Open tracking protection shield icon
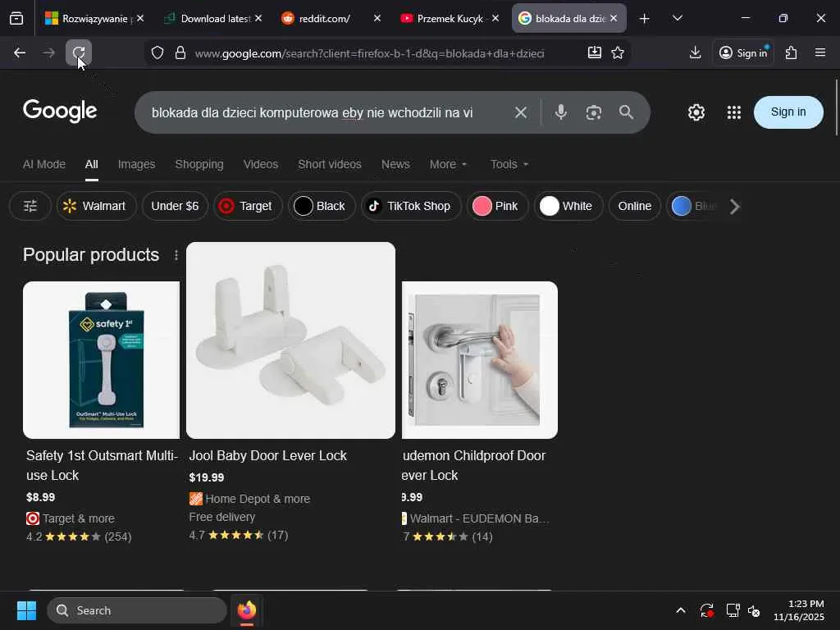The height and width of the screenshot is (630, 840). [157, 53]
